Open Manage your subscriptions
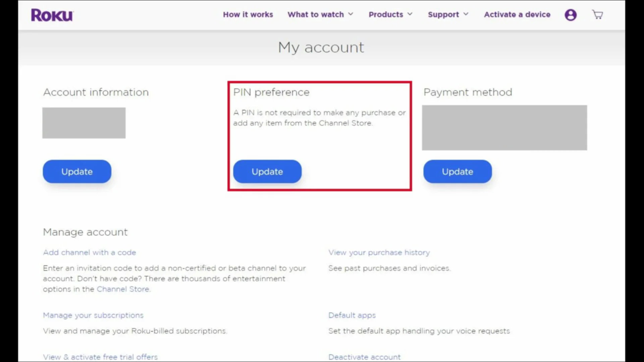Screen dimensions: 644x362 tap(93, 315)
